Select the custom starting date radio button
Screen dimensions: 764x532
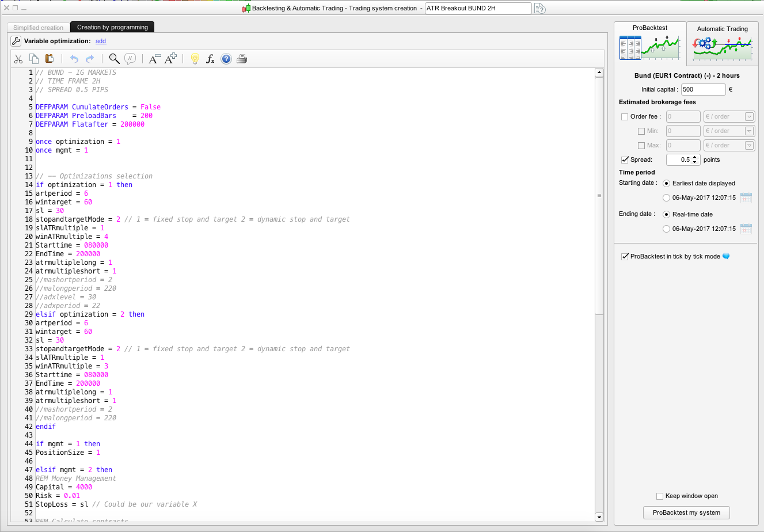(x=667, y=197)
